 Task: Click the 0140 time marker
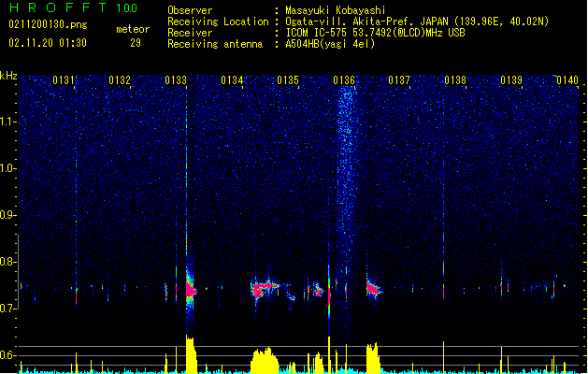[567, 80]
